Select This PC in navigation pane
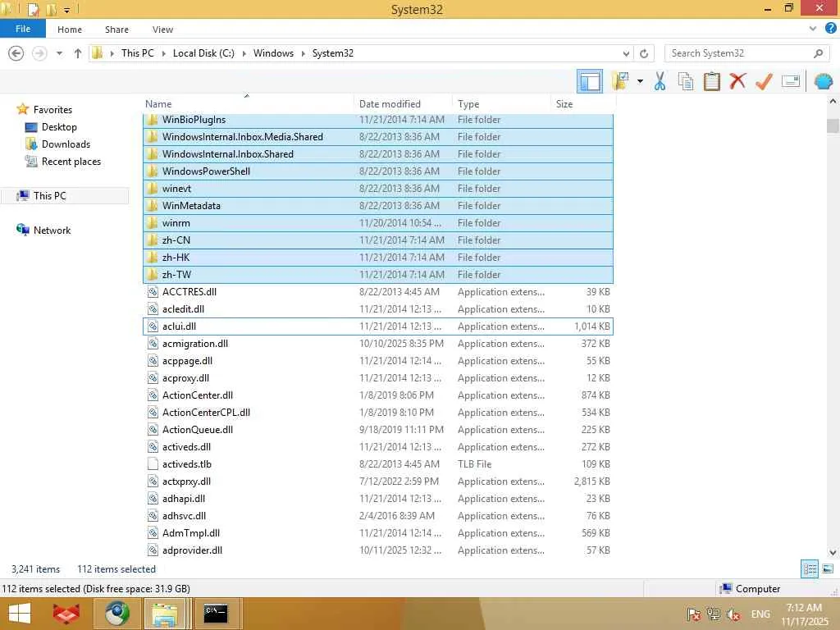 tap(49, 195)
